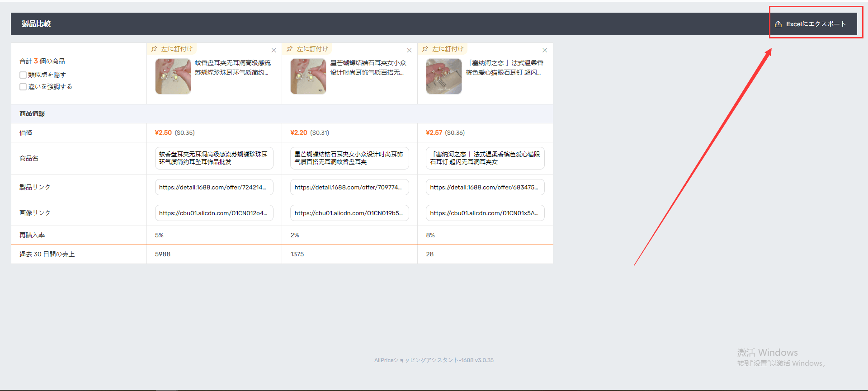Enable the 違いを強調する checkbox
The width and height of the screenshot is (868, 391).
coord(23,87)
